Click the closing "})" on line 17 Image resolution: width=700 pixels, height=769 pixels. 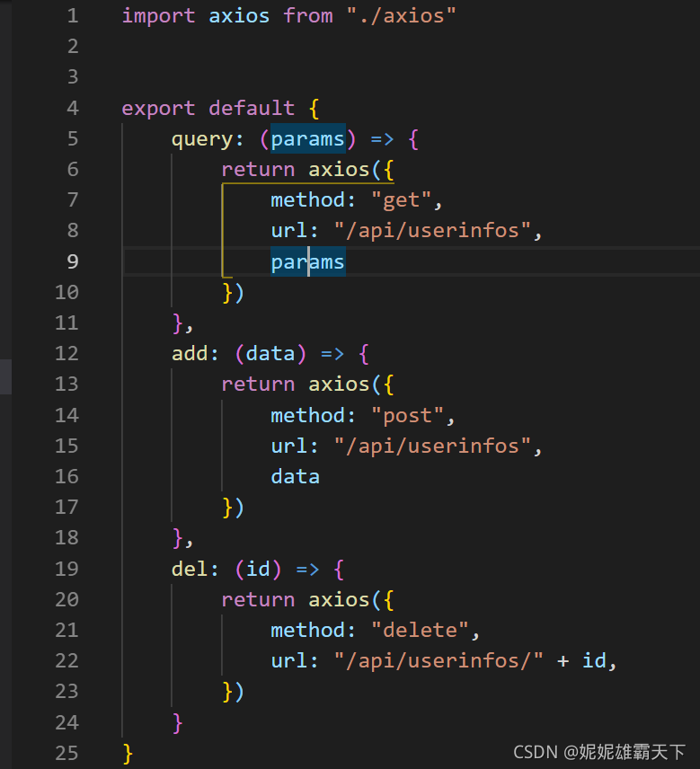(234, 508)
